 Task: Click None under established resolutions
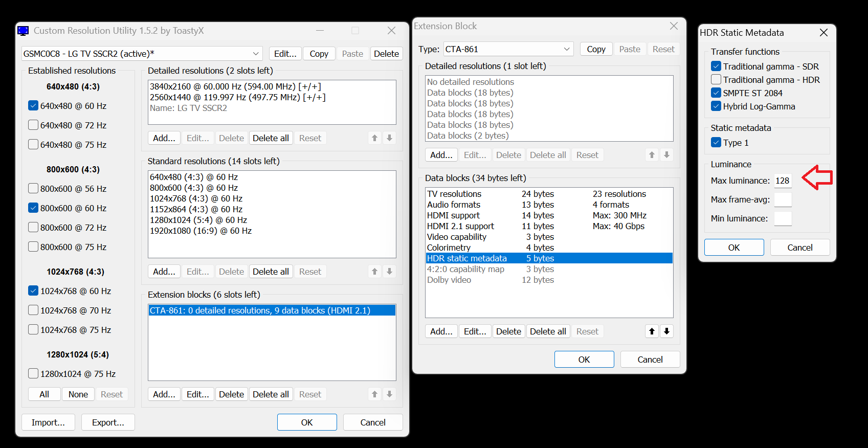78,394
